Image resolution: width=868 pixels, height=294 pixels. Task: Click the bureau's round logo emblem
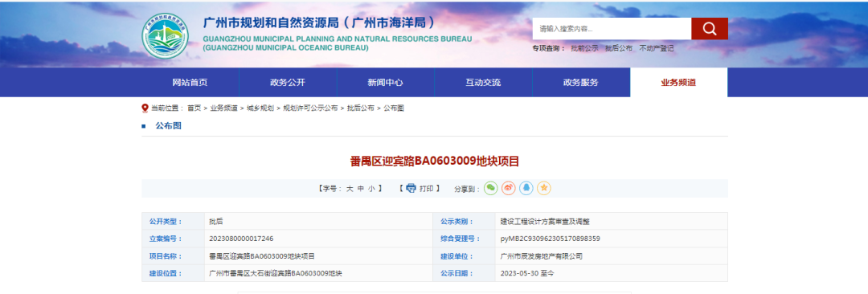(x=165, y=36)
